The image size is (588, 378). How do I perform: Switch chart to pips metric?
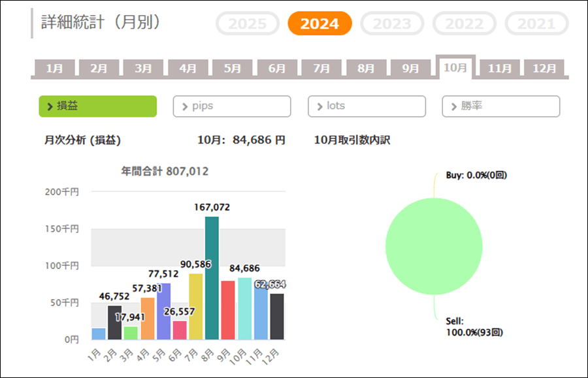tap(232, 106)
